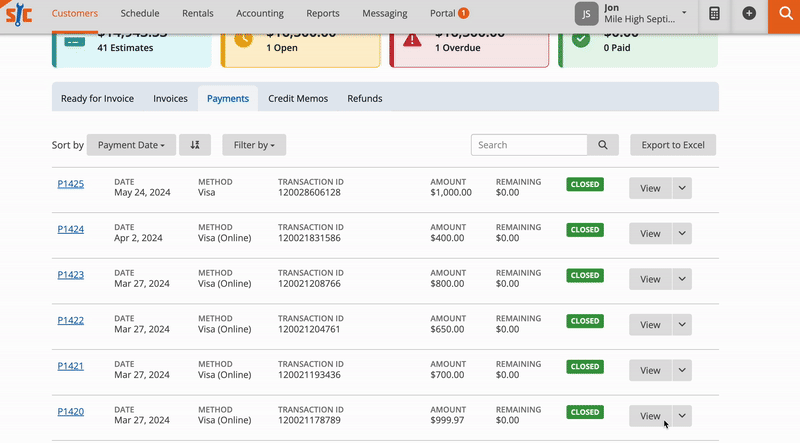This screenshot has height=443, width=800.
Task: Click the magnifier search submit button
Action: (x=603, y=145)
